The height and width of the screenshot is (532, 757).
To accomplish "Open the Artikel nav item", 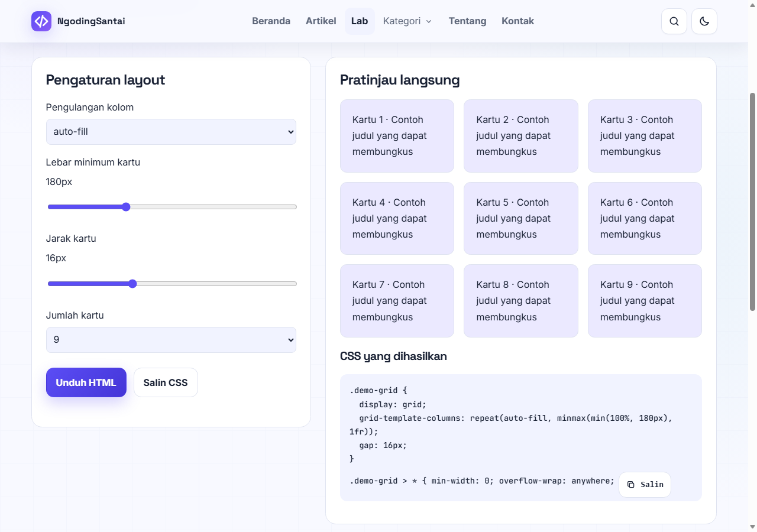I will [x=321, y=21].
